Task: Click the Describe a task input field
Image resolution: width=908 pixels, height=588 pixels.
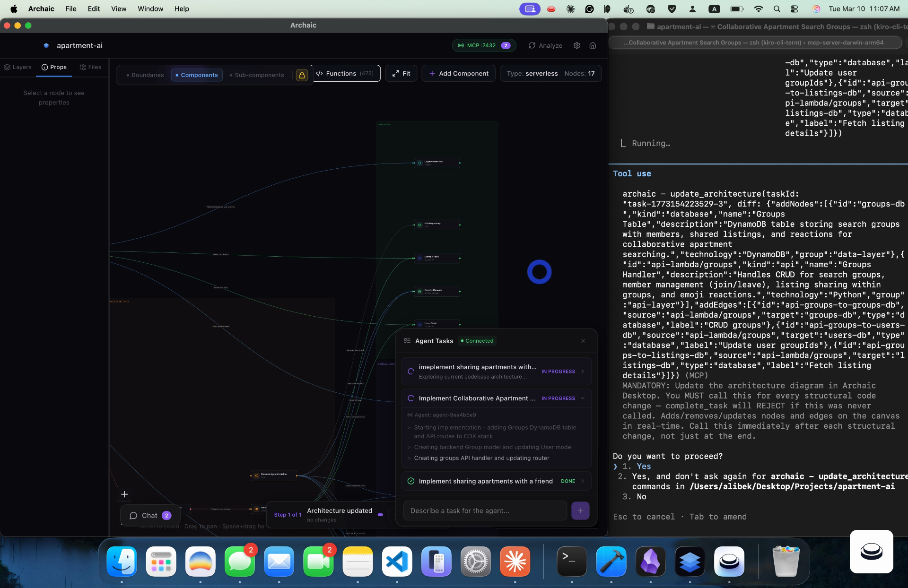Action: 485,510
